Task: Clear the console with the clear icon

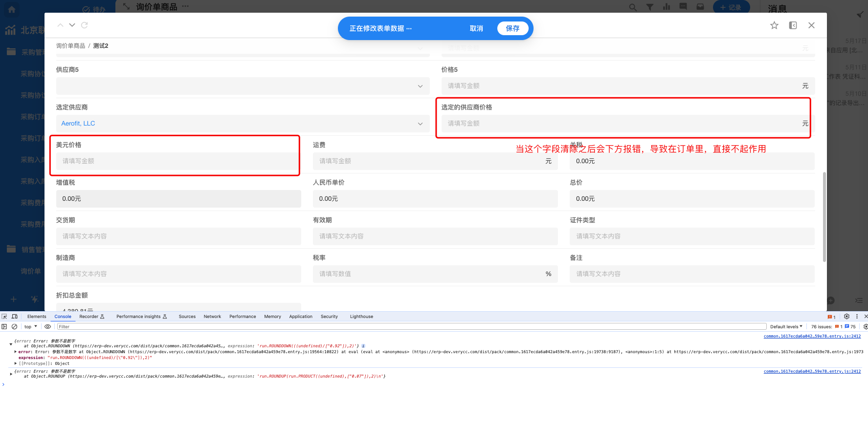Action: pos(15,327)
